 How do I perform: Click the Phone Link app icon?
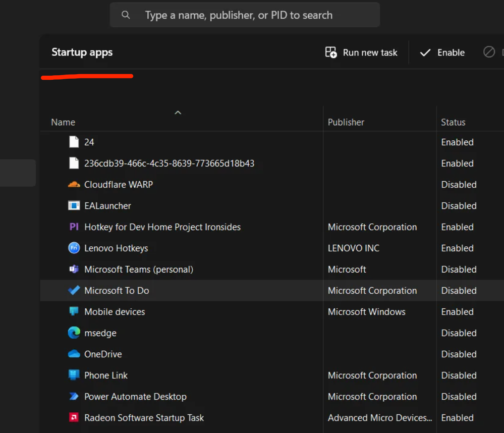pos(74,375)
